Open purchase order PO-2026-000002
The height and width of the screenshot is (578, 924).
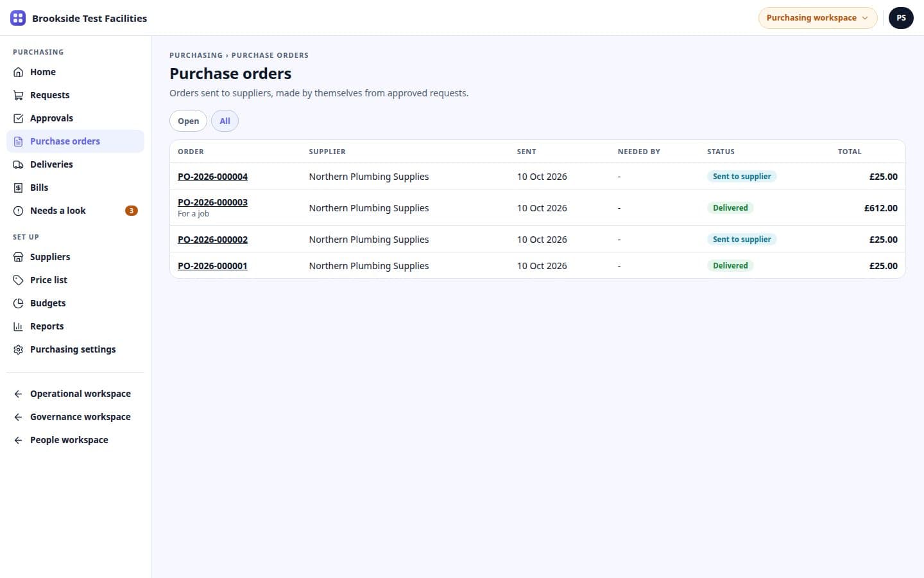[x=212, y=240]
